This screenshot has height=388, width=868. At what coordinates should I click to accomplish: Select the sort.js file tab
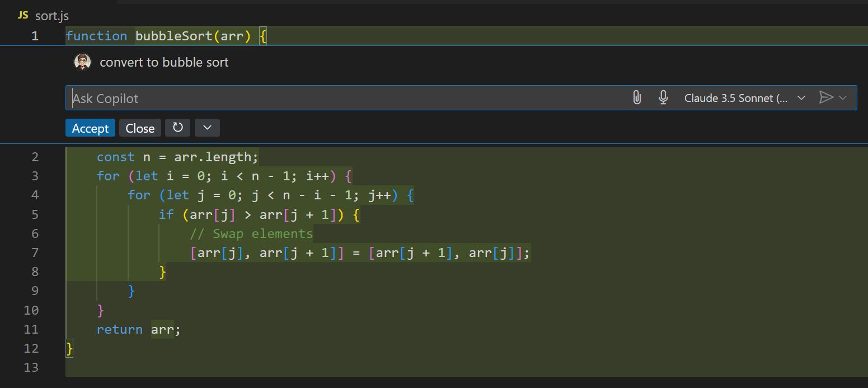[43, 16]
